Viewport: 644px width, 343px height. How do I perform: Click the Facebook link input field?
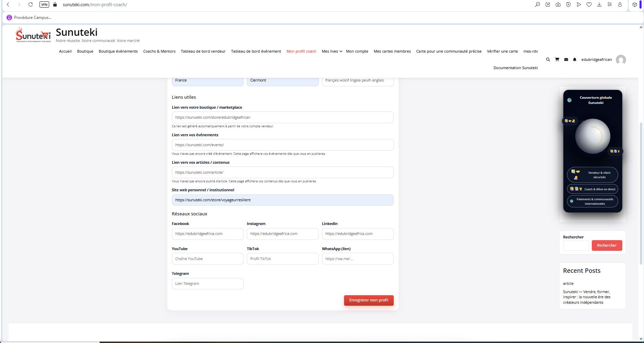pos(208,234)
